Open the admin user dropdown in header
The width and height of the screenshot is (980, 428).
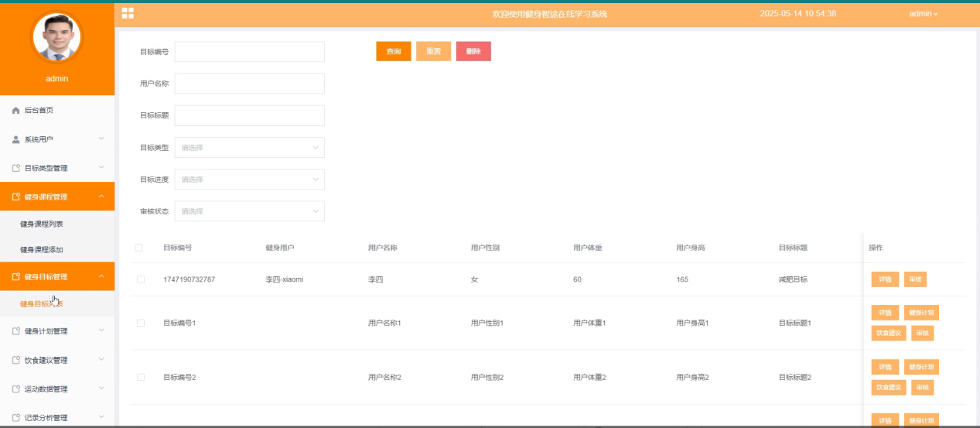pos(924,14)
